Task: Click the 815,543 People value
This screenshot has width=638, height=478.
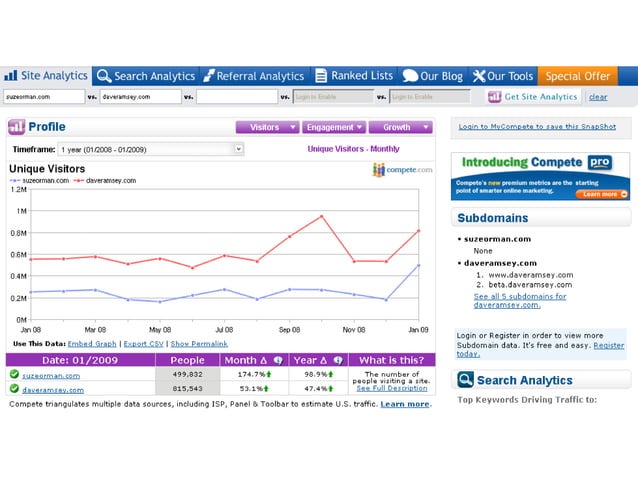Action: pyautogui.click(x=187, y=389)
